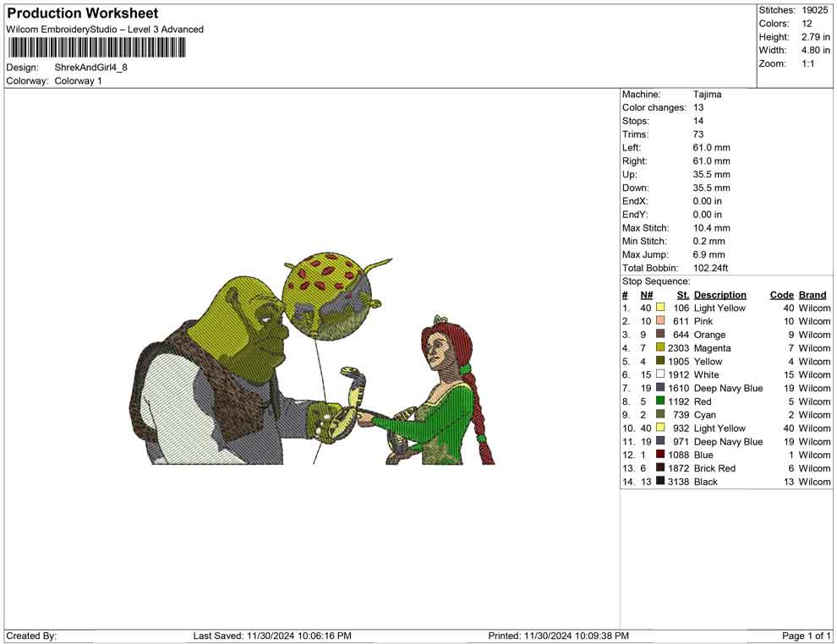Click the 'Magenta' description in row 4

coord(712,348)
